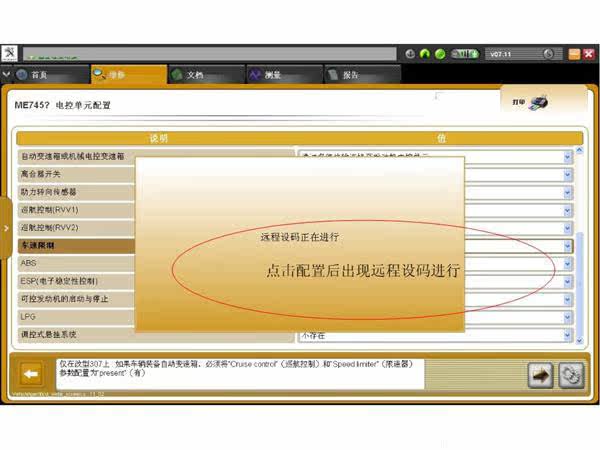
Task: Open dropdown for 车速限制 row
Action: (x=567, y=246)
